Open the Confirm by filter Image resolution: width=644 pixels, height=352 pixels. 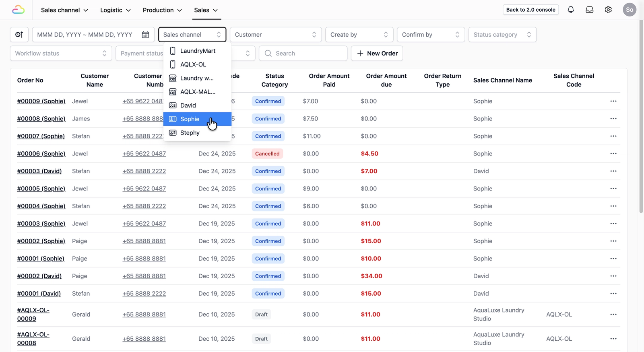431,35
